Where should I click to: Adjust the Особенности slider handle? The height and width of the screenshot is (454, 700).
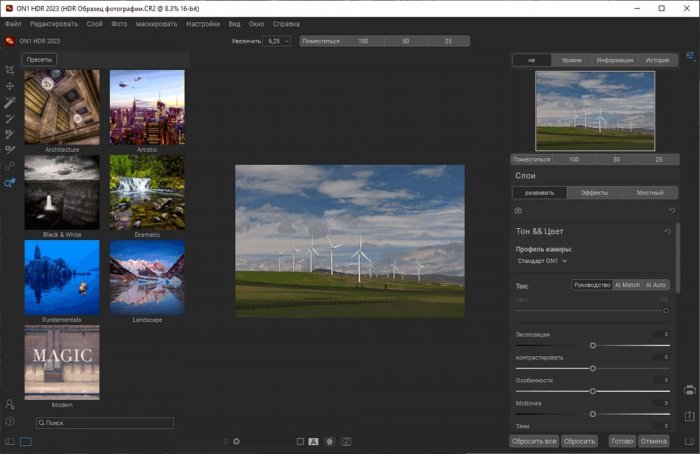(593, 392)
